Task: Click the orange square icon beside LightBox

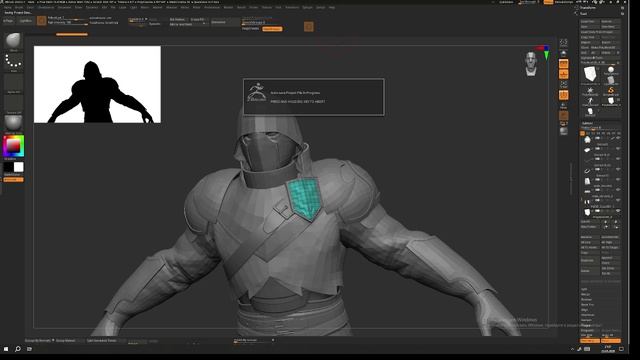Action: pyautogui.click(x=41, y=20)
